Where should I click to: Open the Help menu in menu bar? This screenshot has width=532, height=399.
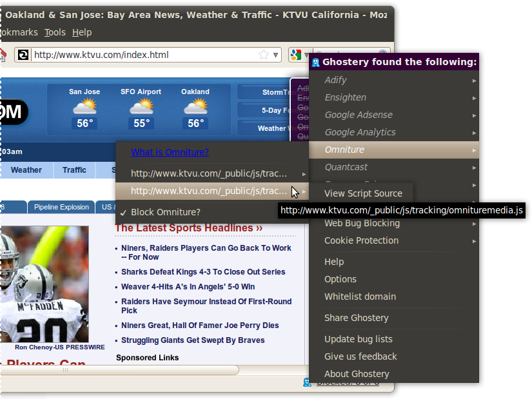point(82,32)
